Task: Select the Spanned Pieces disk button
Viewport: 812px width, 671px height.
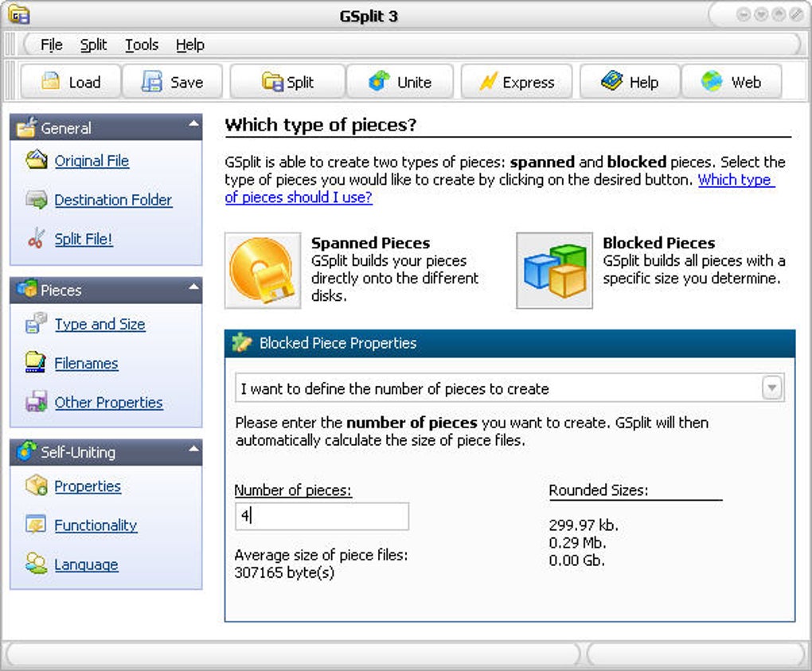Action: tap(263, 271)
